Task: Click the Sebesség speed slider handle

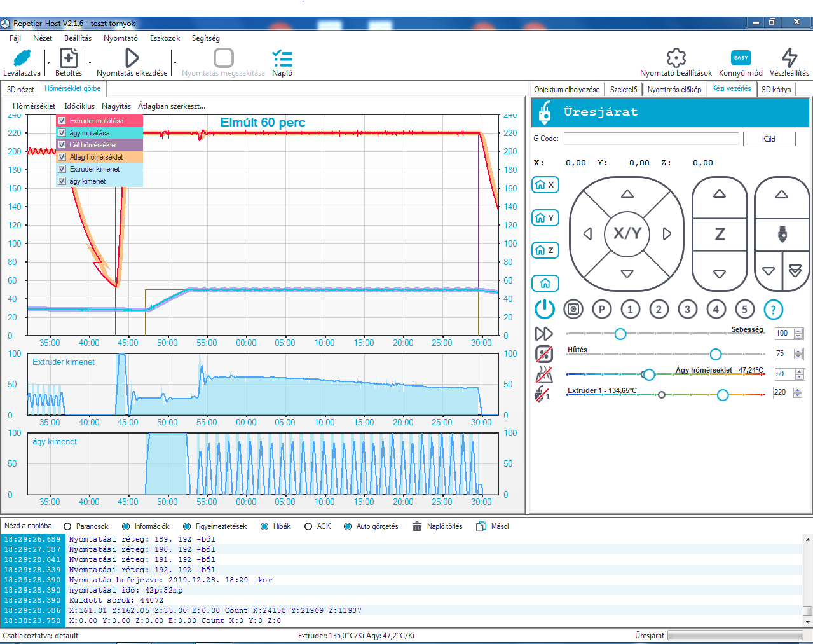Action: (x=620, y=334)
